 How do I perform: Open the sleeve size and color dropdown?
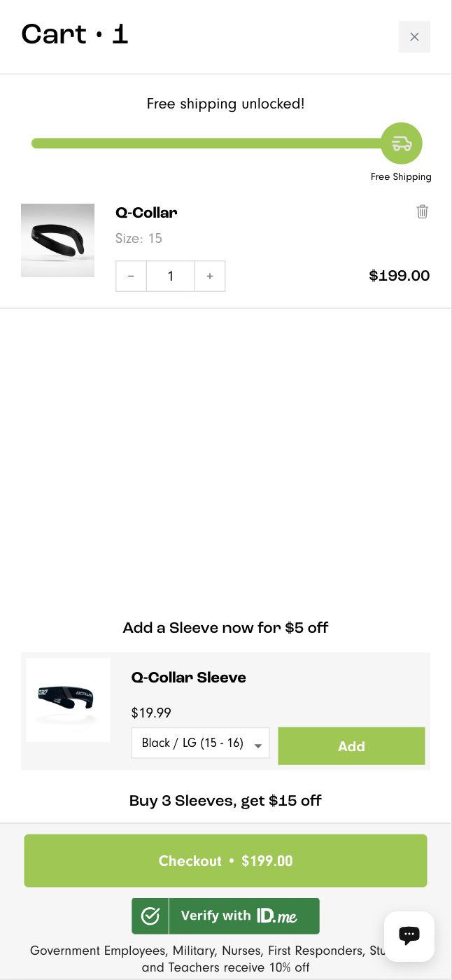tap(200, 743)
